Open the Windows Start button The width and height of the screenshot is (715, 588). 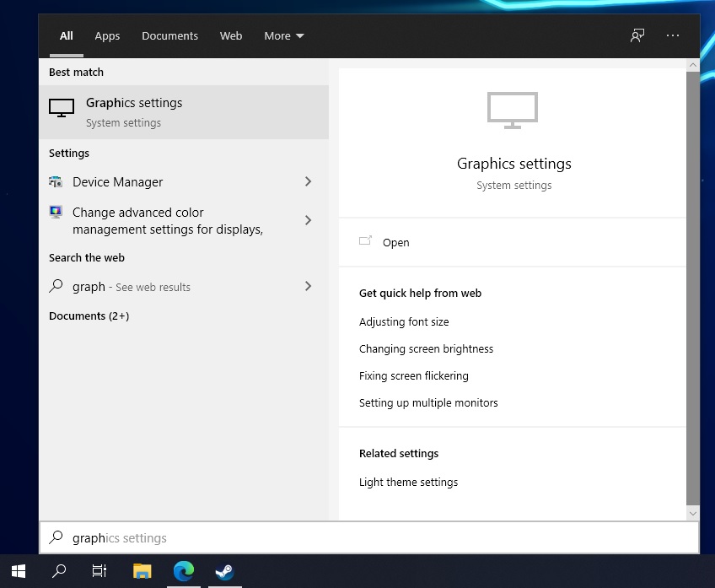pos(19,571)
